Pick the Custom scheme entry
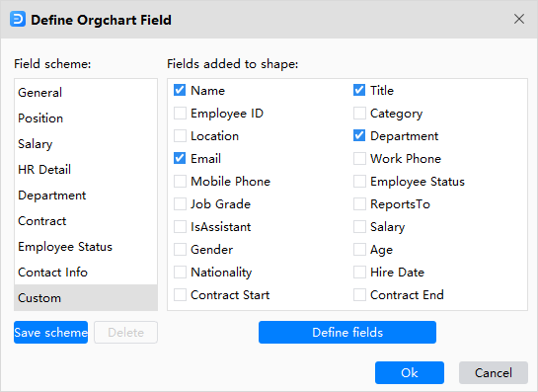Image resolution: width=538 pixels, height=392 pixels. (x=86, y=297)
